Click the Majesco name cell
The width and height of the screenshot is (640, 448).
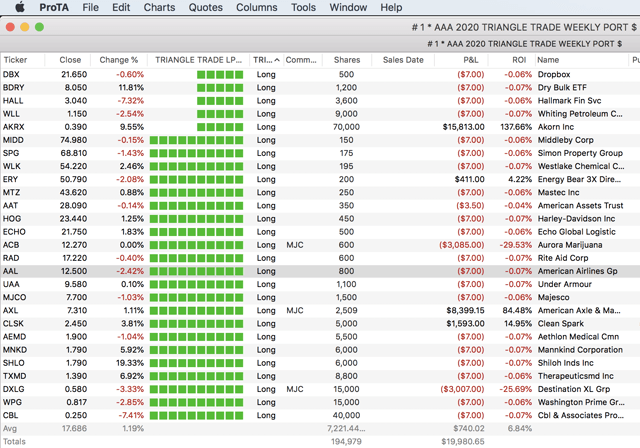click(x=553, y=297)
